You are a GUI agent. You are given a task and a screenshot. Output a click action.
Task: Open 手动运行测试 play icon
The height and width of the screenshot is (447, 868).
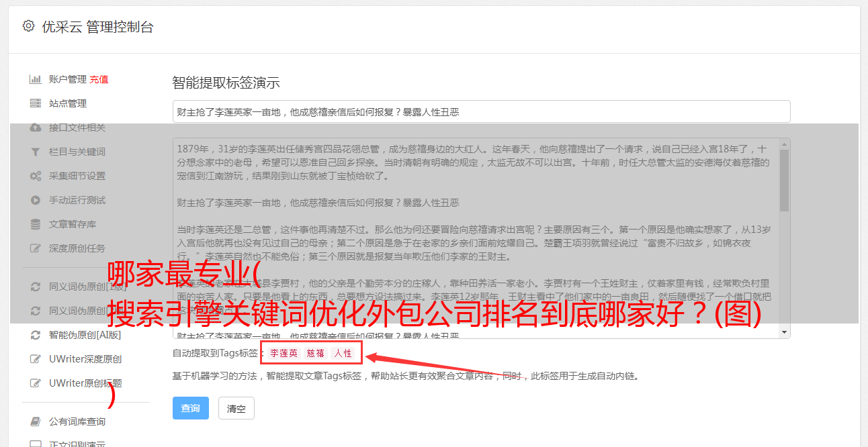[35, 200]
